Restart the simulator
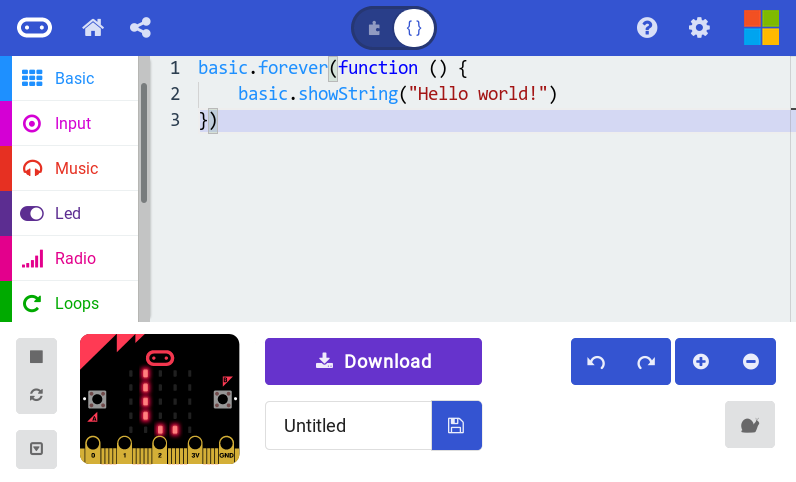The width and height of the screenshot is (796, 482). click(37, 395)
